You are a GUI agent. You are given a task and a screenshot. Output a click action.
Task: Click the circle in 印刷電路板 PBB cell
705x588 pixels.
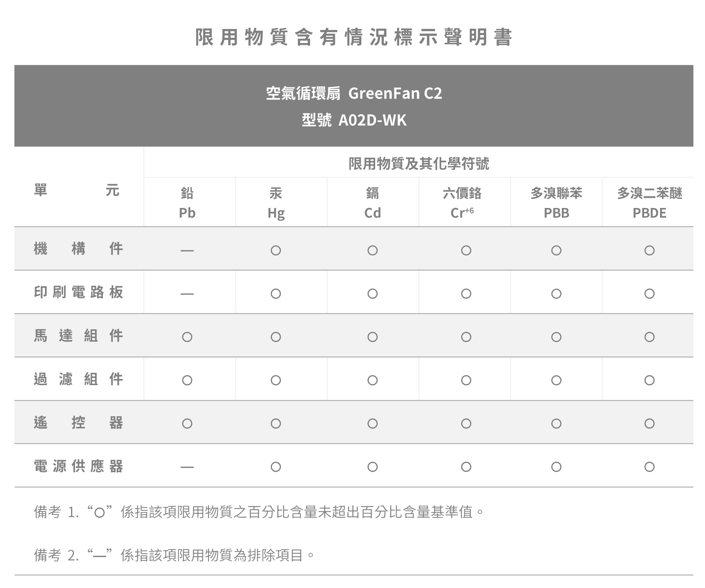tap(556, 293)
